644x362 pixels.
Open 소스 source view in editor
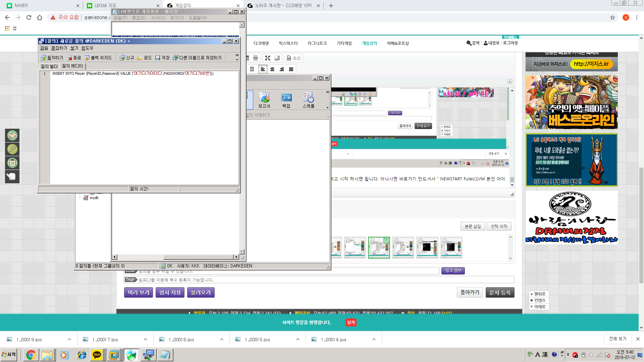coord(294,58)
